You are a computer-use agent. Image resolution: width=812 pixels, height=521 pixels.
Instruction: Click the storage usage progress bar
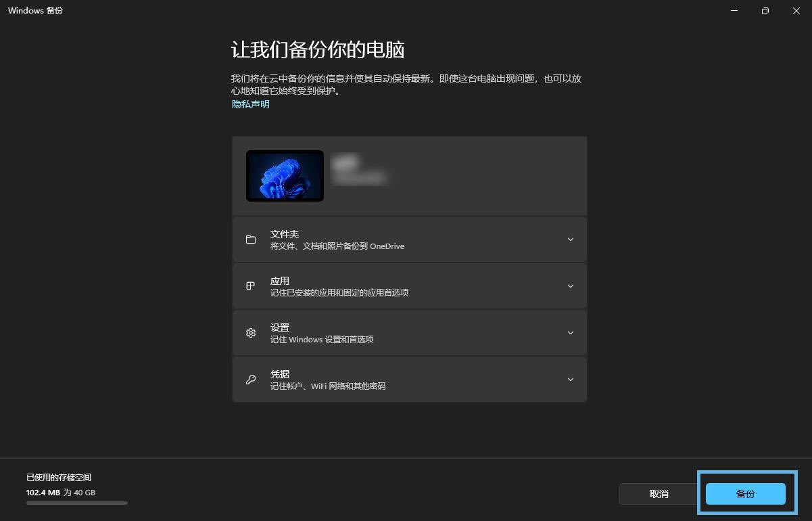click(76, 503)
